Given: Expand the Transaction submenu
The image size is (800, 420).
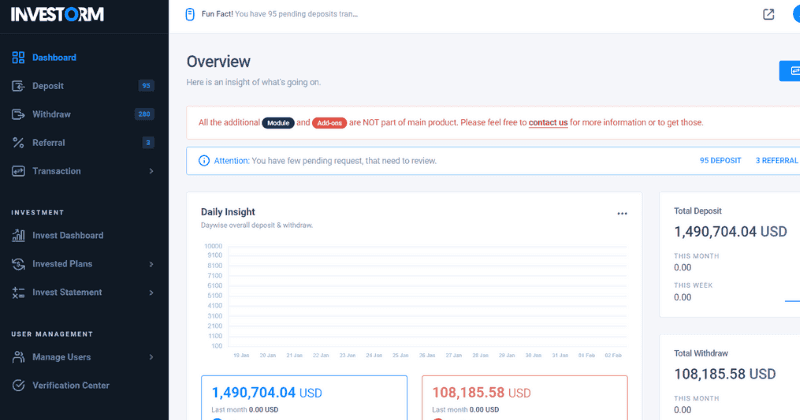Looking at the screenshot, I should 151,171.
